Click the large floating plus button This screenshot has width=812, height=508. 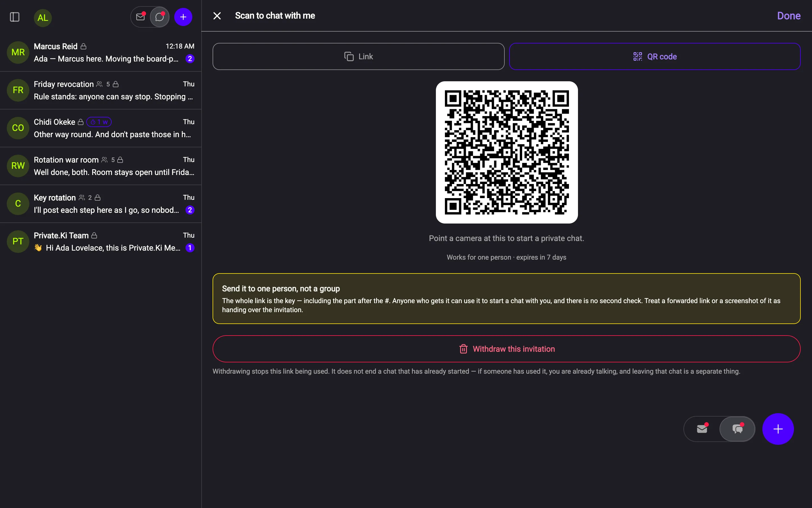(x=778, y=429)
